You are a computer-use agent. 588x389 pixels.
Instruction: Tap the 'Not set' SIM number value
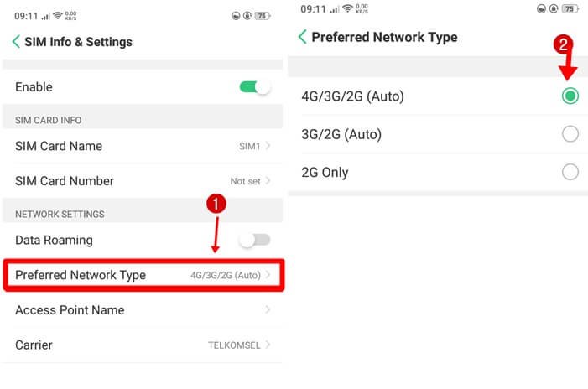pos(245,181)
